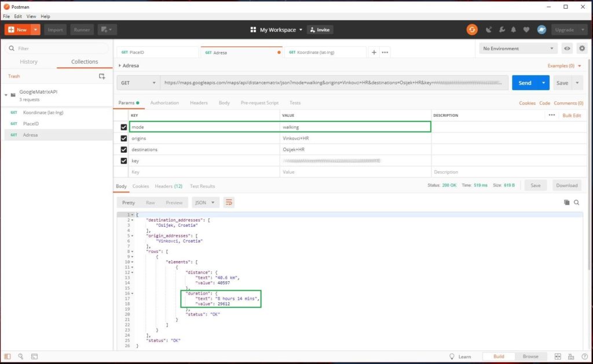The image size is (593, 364).
Task: Click the sync status icon in header
Action: (472, 30)
